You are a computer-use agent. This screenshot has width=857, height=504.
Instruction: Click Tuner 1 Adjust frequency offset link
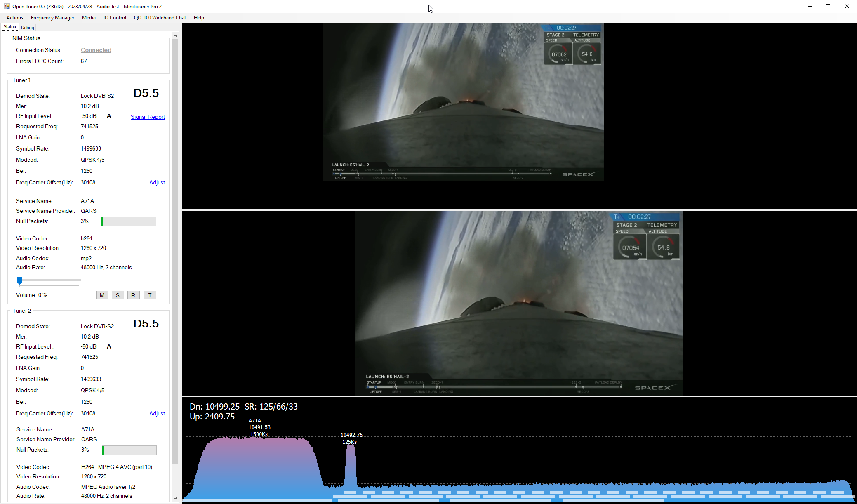(x=157, y=183)
